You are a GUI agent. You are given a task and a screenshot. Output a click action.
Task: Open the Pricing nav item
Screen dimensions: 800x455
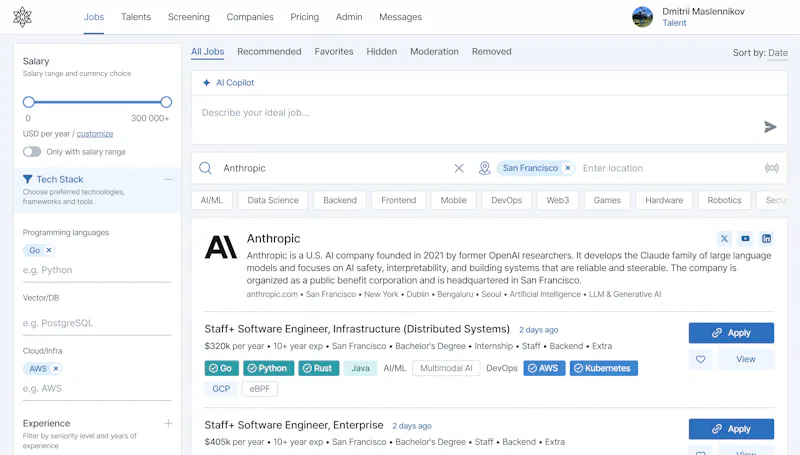click(x=305, y=17)
